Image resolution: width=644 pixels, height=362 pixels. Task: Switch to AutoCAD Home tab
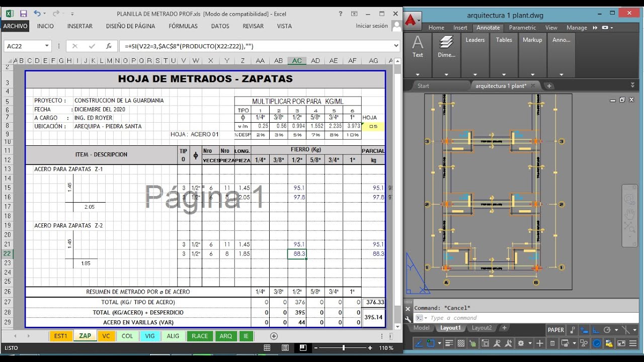[436, 28]
